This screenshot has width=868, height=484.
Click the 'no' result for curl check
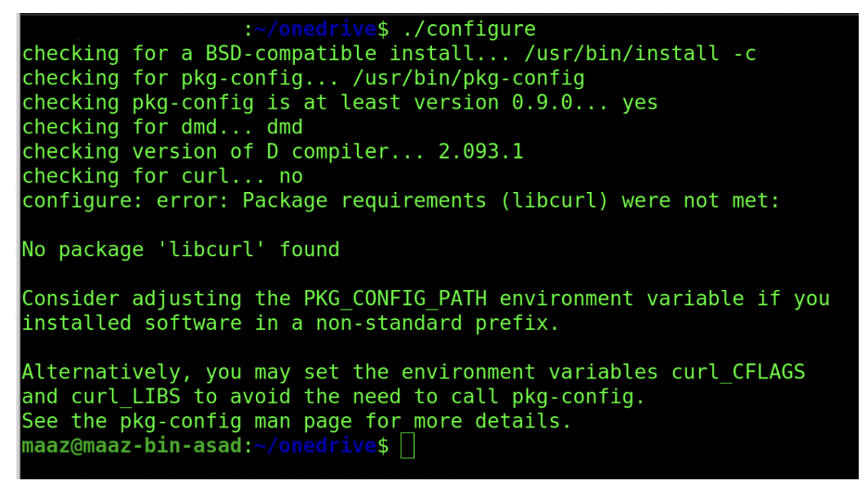click(x=290, y=176)
